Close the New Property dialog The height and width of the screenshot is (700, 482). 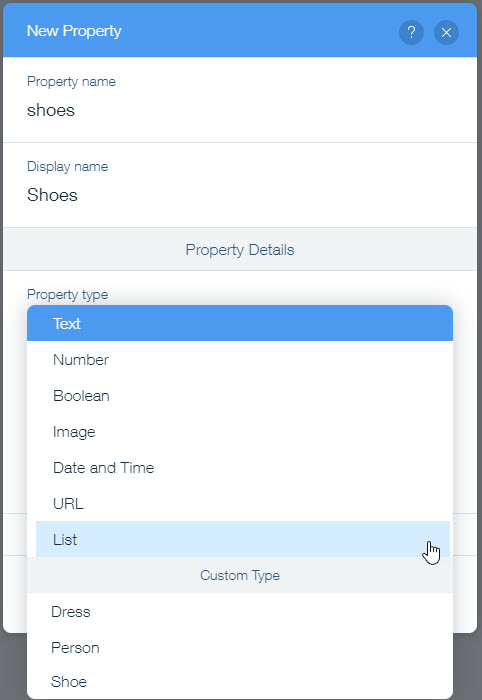pyautogui.click(x=446, y=32)
